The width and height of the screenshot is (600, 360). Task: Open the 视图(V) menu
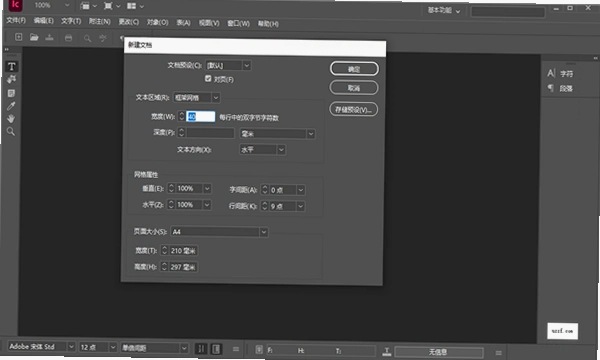[x=209, y=23]
